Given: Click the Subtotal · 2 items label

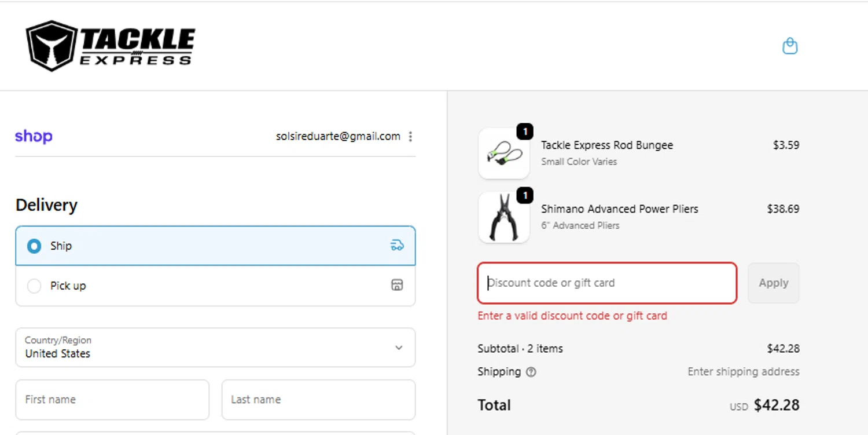Looking at the screenshot, I should pyautogui.click(x=520, y=349).
